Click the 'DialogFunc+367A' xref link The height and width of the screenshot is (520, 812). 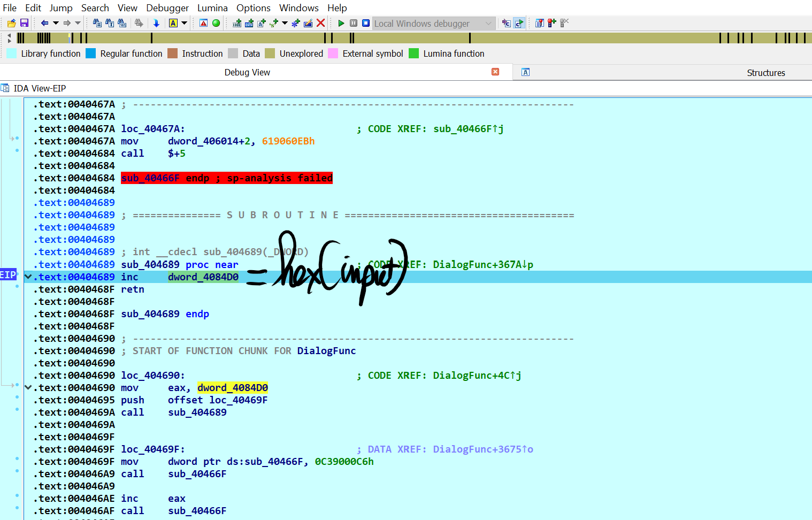coord(483,265)
